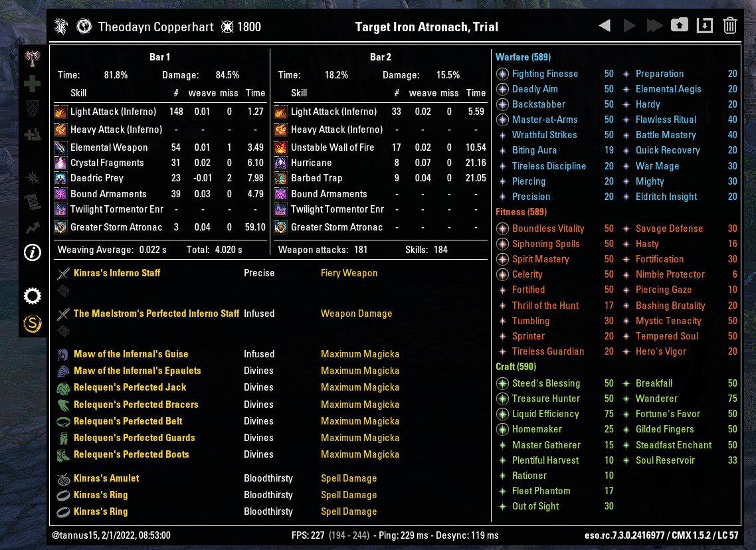Screen dimensions: 756x550
Task: Click the Hurricane skill icon
Action: (280, 163)
